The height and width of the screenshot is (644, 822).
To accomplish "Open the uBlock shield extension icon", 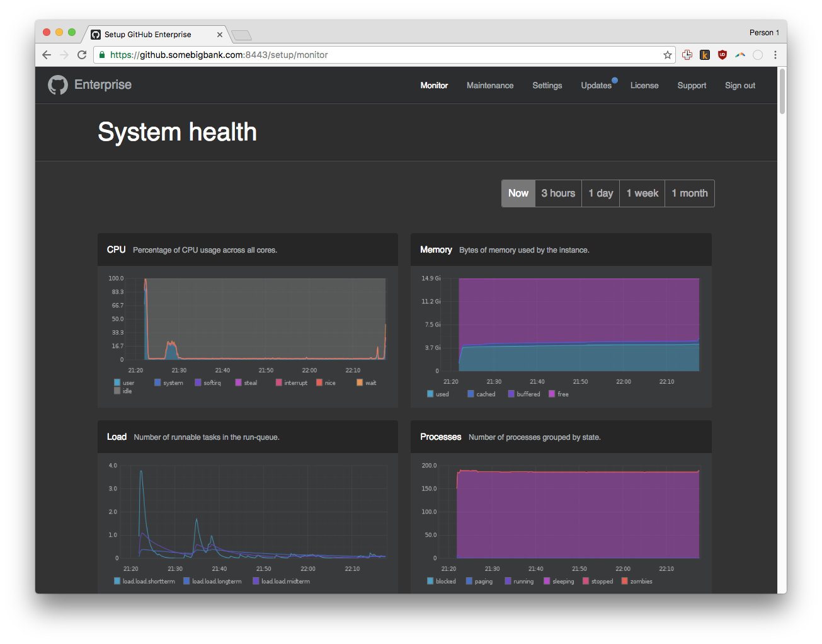I will (x=722, y=55).
